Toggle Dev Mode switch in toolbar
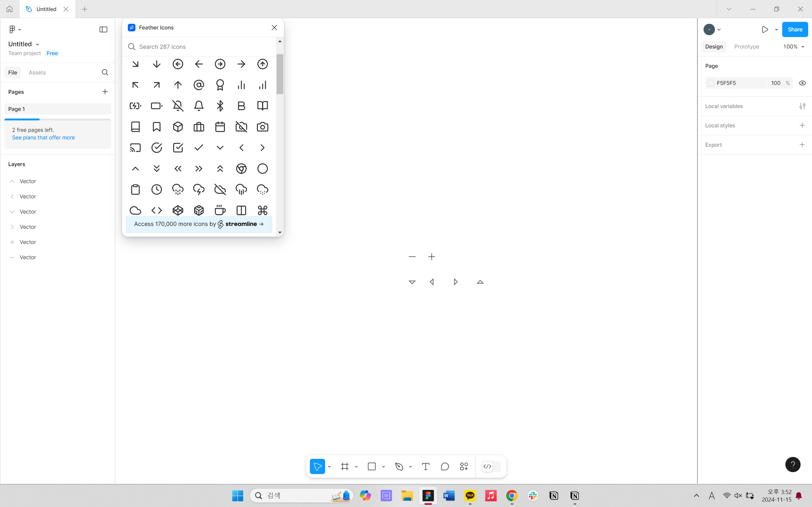The image size is (812, 507). pos(491,466)
